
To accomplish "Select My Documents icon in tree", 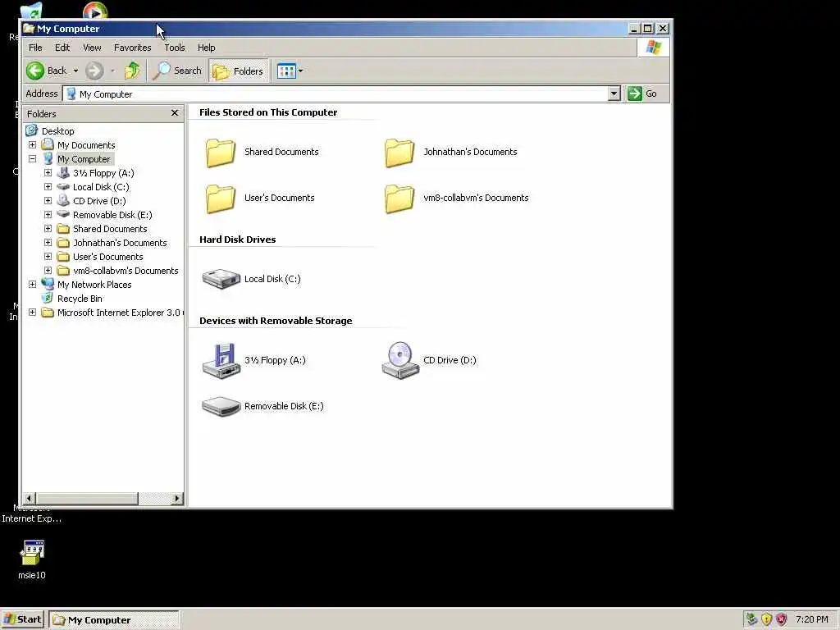I will click(48, 144).
